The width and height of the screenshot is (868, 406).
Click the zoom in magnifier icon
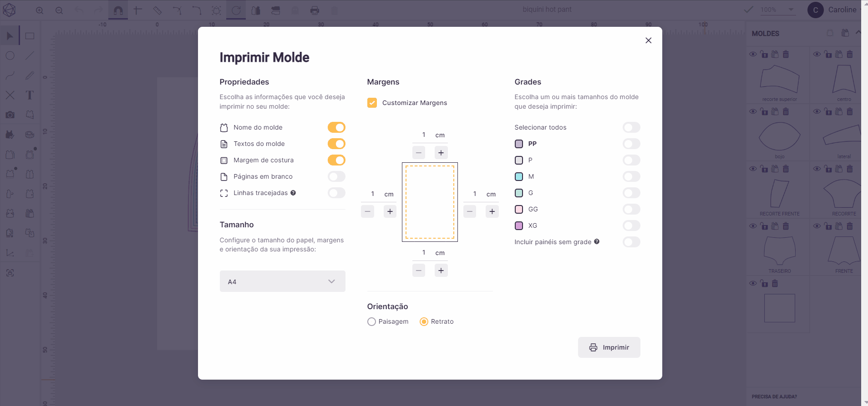pos(40,10)
